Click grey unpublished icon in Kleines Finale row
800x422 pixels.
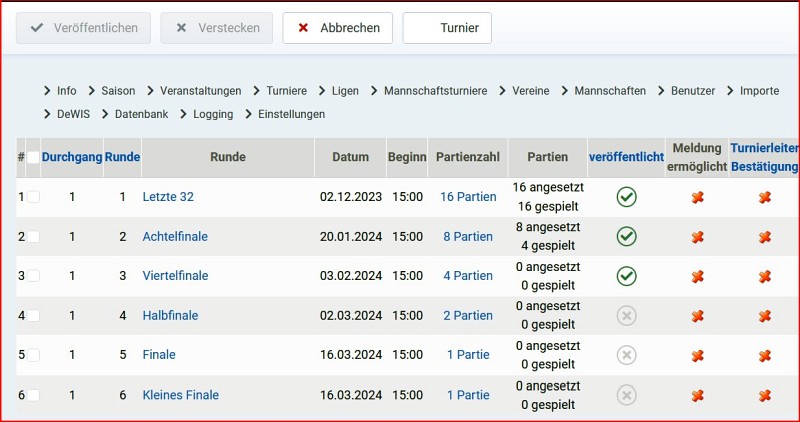626,395
